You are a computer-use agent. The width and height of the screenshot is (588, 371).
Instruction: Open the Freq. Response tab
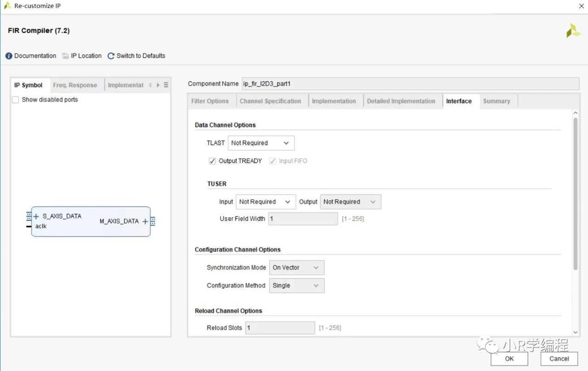point(75,85)
